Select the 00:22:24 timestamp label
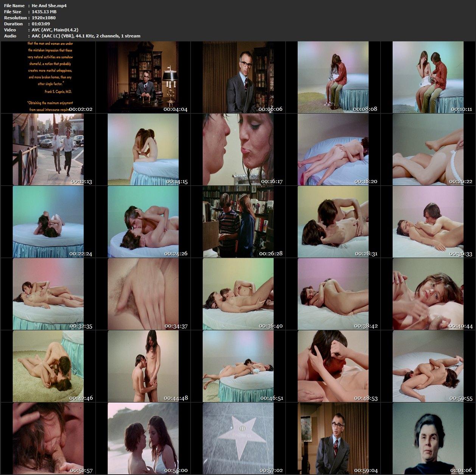 coord(81,254)
